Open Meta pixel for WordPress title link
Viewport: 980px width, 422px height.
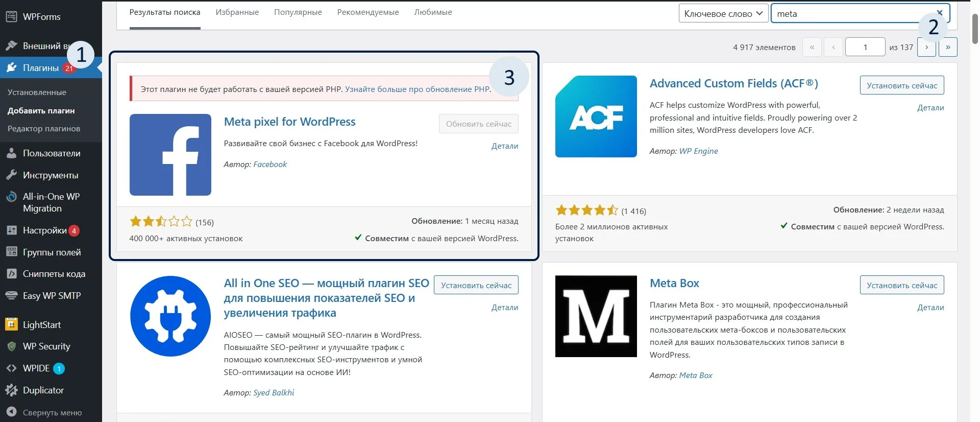pos(290,122)
